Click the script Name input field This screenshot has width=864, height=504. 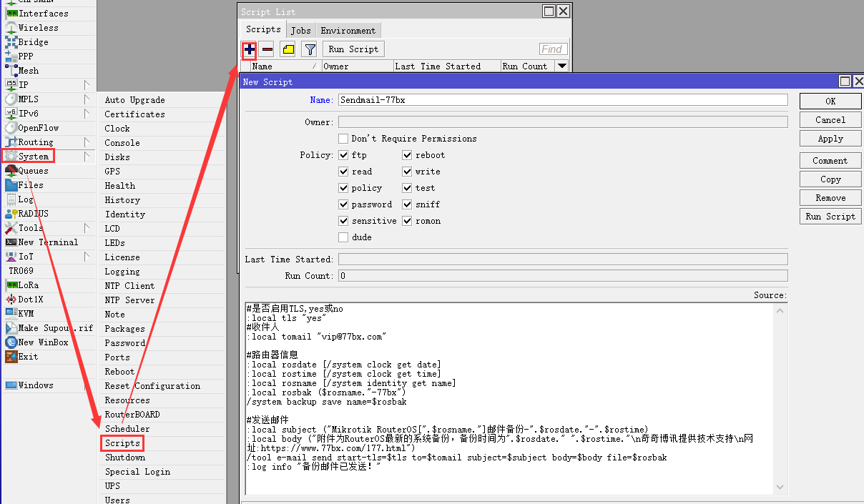[x=562, y=100]
